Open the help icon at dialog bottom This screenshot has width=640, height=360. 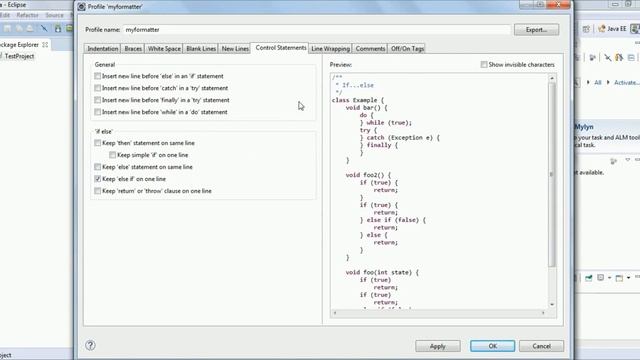click(90, 345)
